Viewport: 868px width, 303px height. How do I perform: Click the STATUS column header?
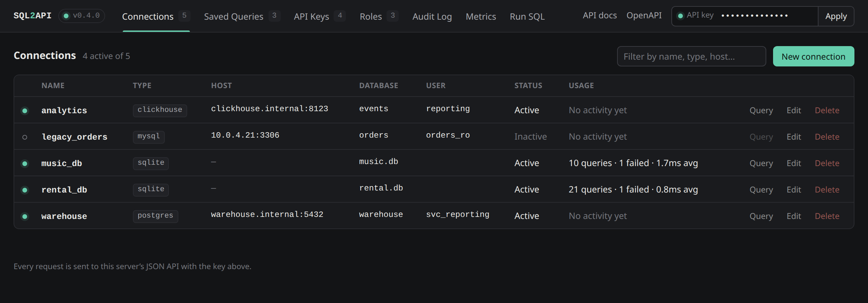528,85
